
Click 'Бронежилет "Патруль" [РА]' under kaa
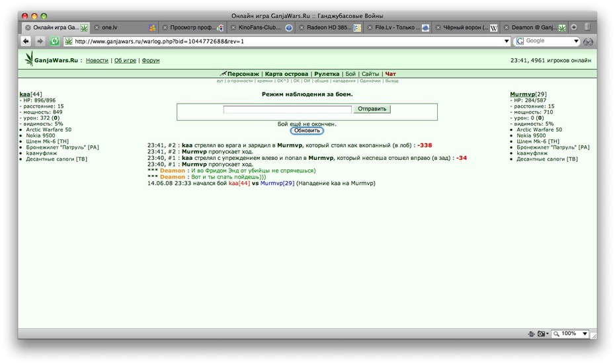coord(62,147)
